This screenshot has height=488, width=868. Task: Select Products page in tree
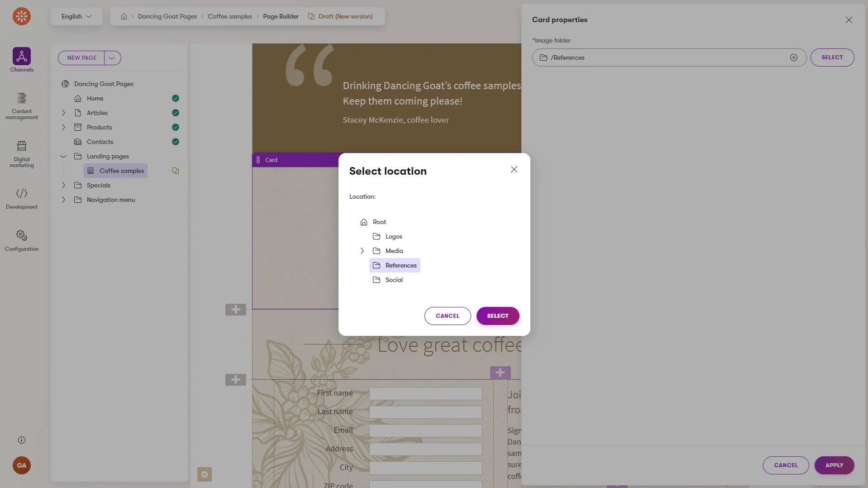[x=99, y=127]
